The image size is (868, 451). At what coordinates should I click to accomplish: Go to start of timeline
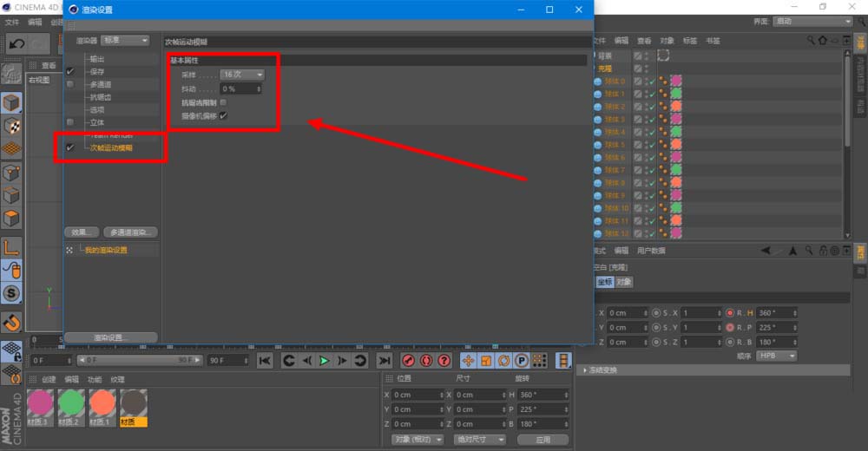tap(265, 361)
